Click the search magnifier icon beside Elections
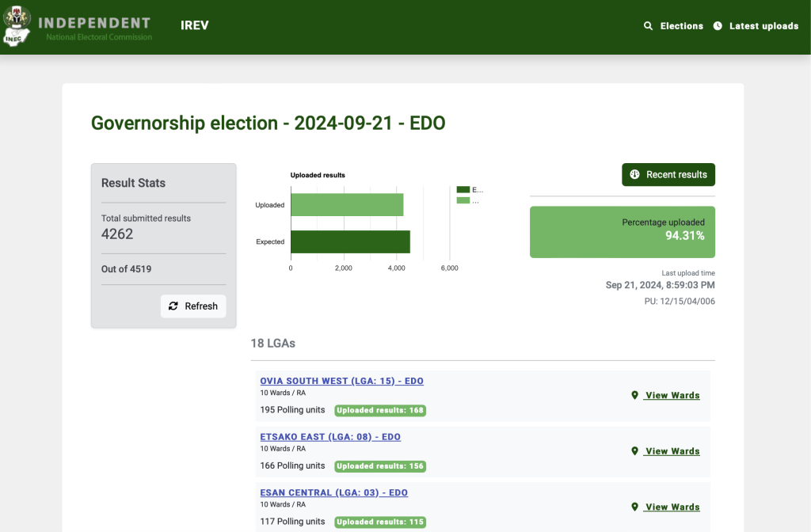811x532 pixels. tap(649, 26)
